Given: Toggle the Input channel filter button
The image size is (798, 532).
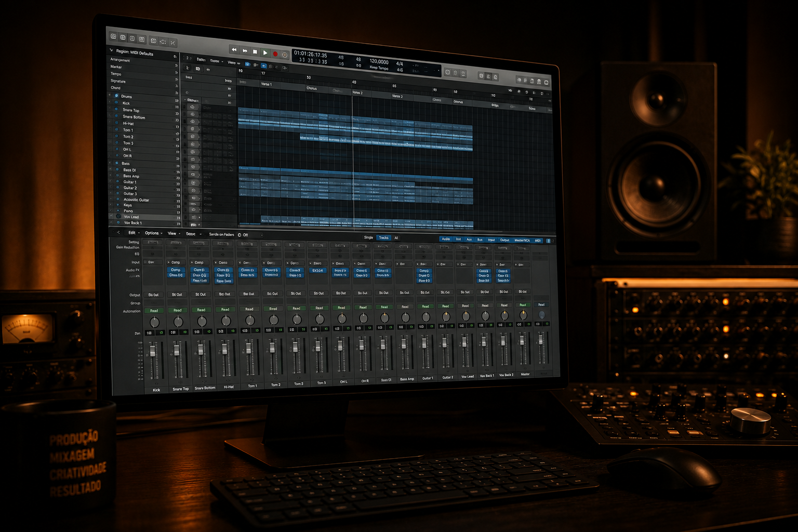Looking at the screenshot, I should (x=491, y=240).
